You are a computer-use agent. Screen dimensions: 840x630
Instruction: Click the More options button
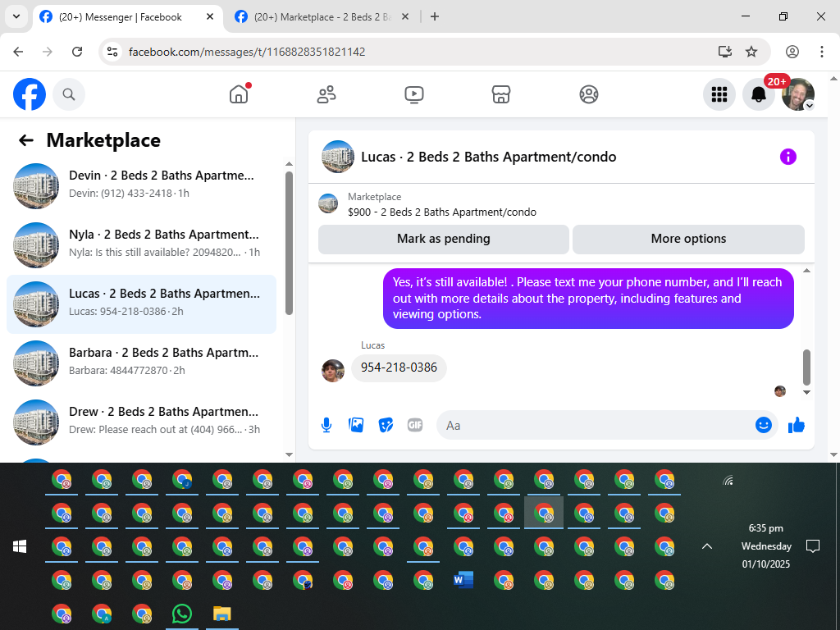pyautogui.click(x=688, y=239)
